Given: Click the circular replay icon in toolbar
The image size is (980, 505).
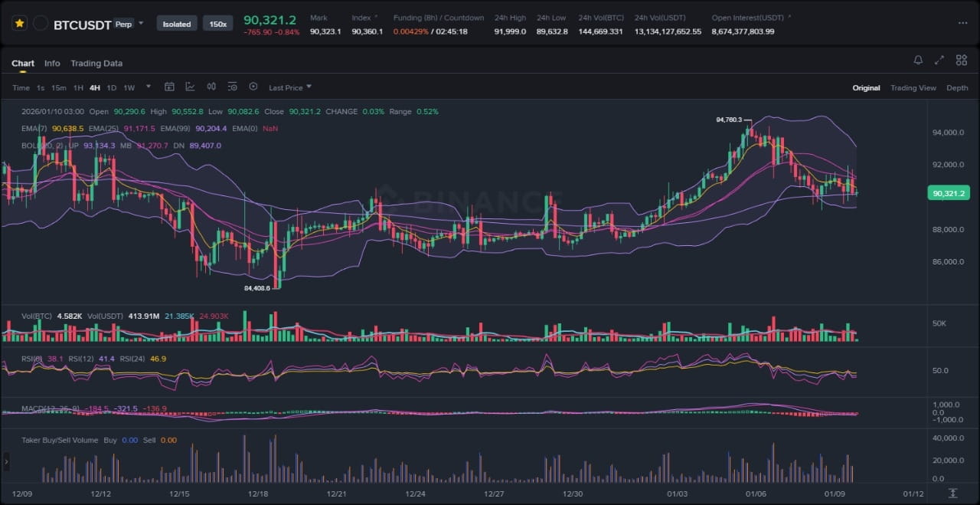Looking at the screenshot, I should point(253,87).
